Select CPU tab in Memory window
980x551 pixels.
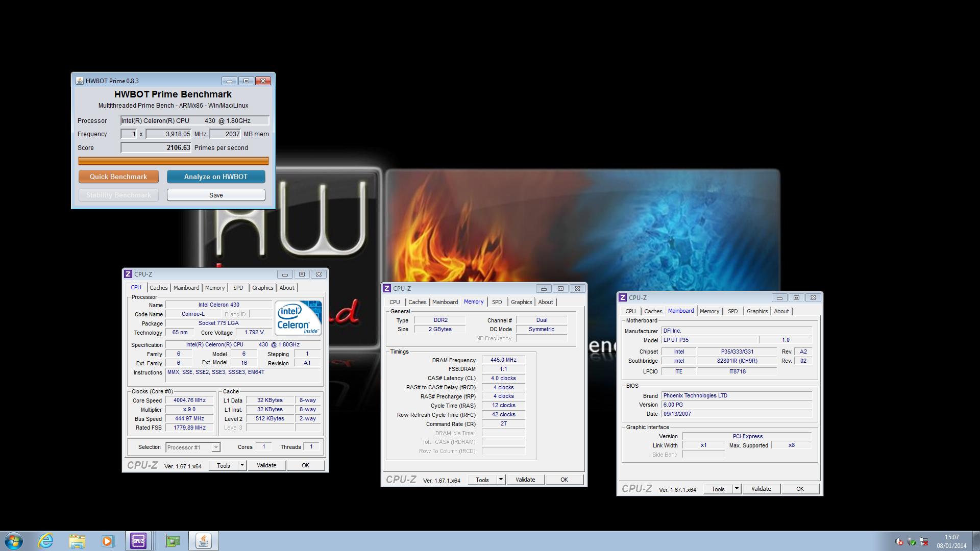[x=395, y=302]
